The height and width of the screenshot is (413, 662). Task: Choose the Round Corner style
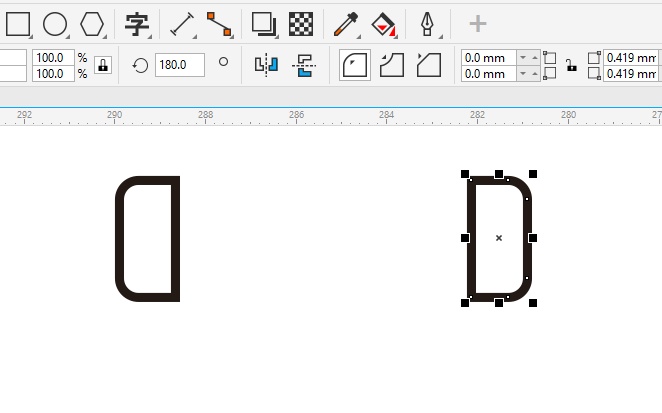coord(355,65)
